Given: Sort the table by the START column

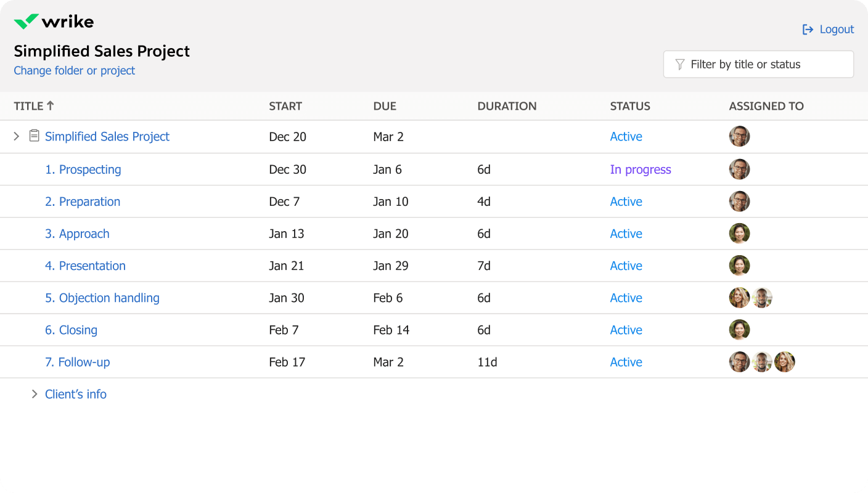Looking at the screenshot, I should point(285,106).
